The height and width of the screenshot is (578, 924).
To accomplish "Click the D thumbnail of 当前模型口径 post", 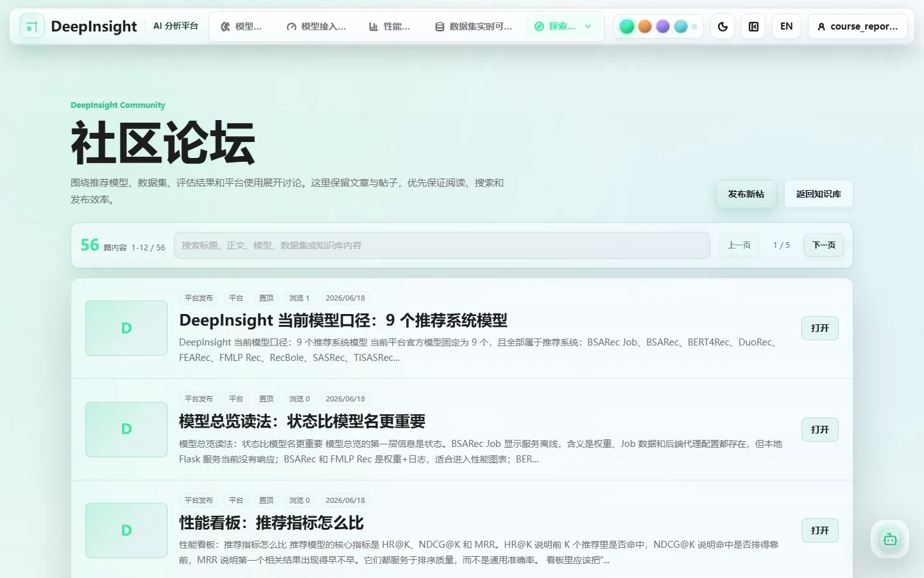I will coord(126,328).
